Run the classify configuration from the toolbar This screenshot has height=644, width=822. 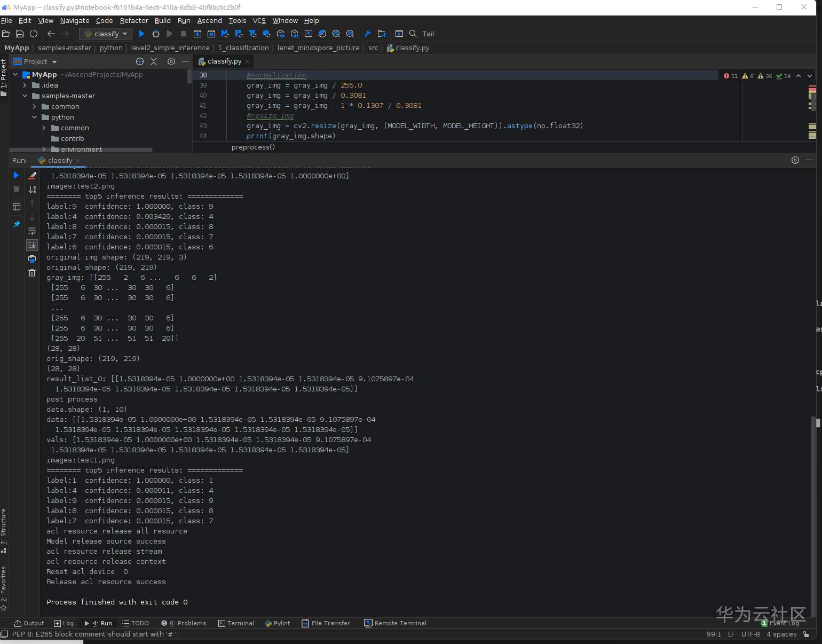(x=141, y=34)
